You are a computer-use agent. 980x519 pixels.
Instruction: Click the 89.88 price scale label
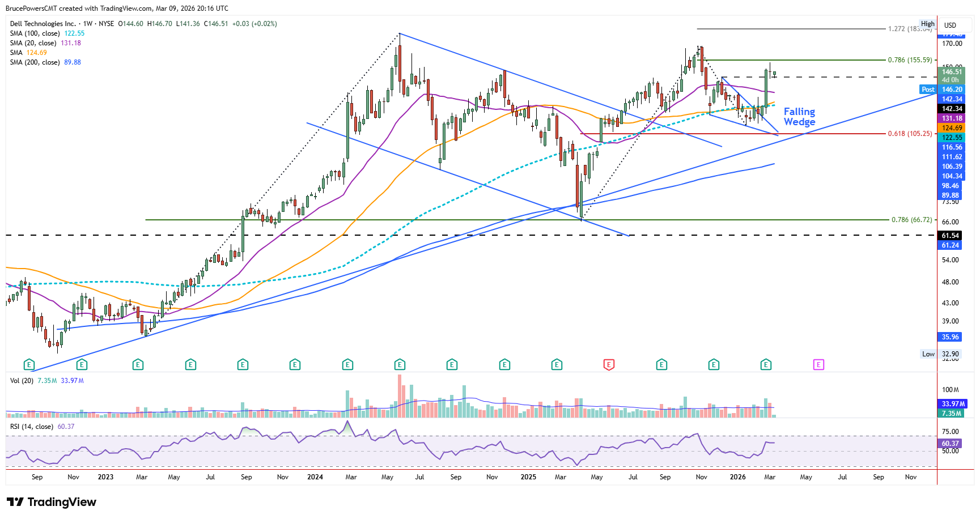point(951,195)
